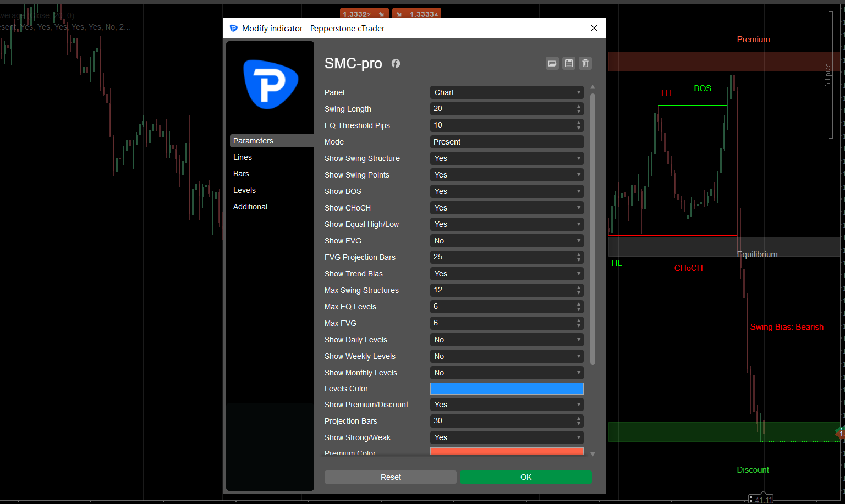Image resolution: width=845 pixels, height=504 pixels.
Task: Click the buy price button 1.33334
Action: click(417, 14)
